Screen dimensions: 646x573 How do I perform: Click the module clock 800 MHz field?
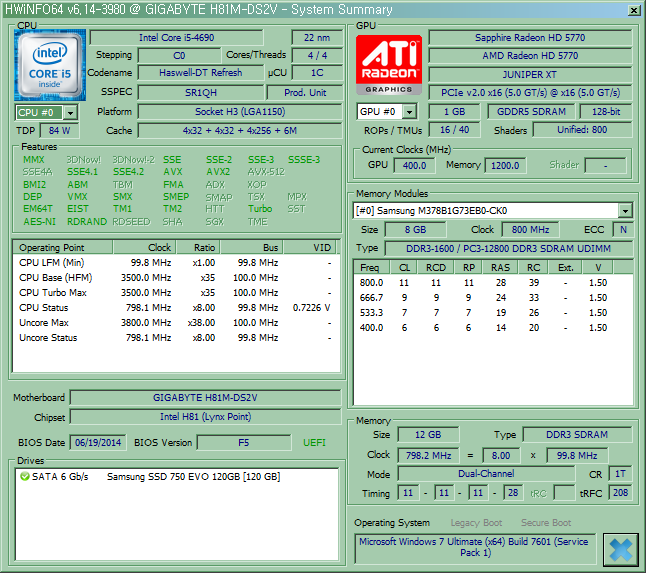click(x=530, y=230)
